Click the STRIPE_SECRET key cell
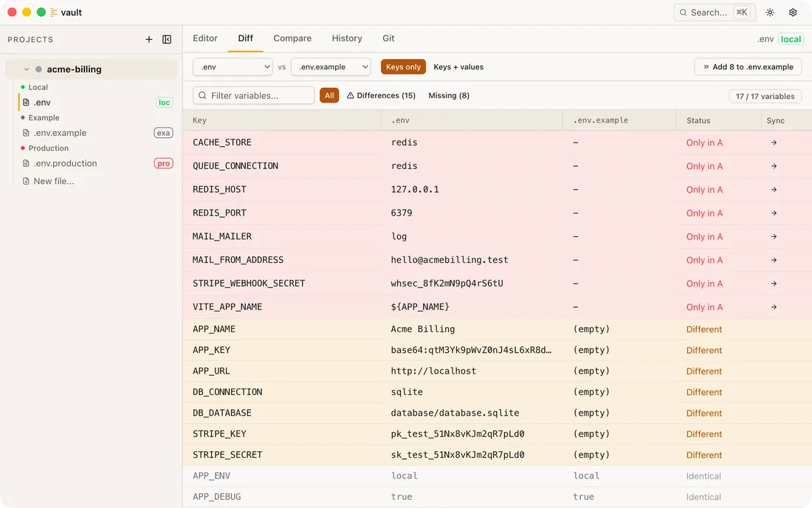Image resolution: width=812 pixels, height=508 pixels. 227,455
